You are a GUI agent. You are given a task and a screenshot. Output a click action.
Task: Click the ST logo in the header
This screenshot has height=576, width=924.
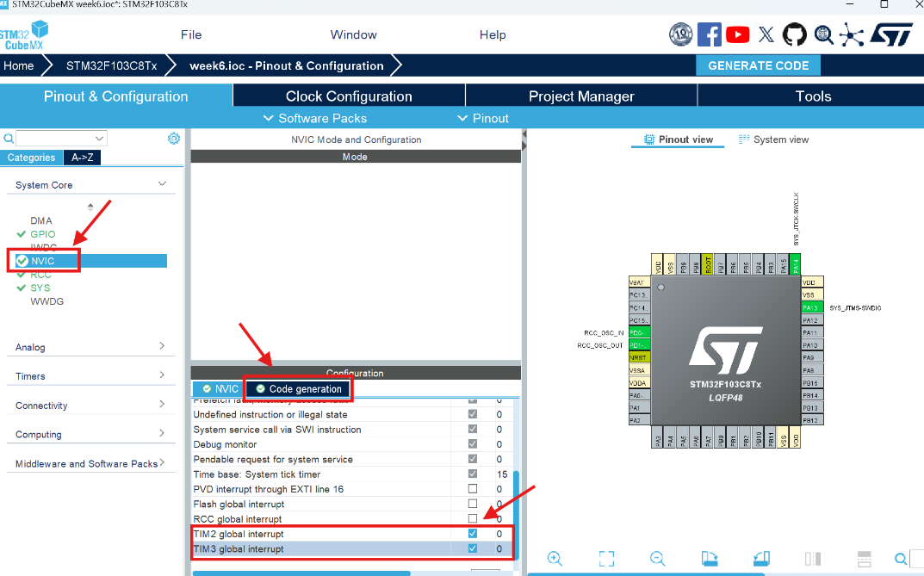point(891,34)
